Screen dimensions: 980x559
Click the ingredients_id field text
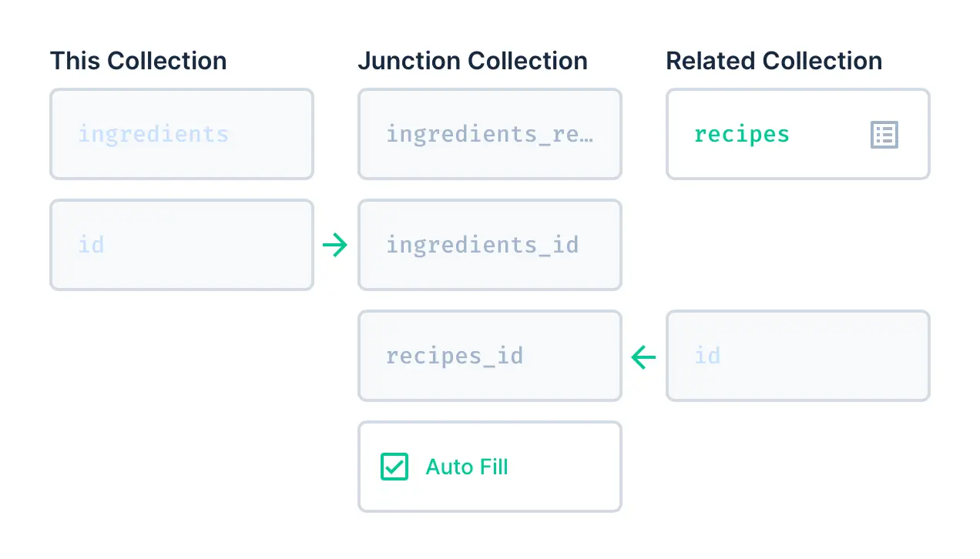(482, 246)
